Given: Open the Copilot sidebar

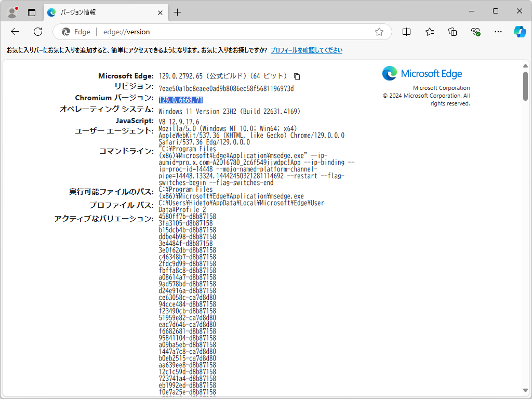Looking at the screenshot, I should [x=520, y=32].
